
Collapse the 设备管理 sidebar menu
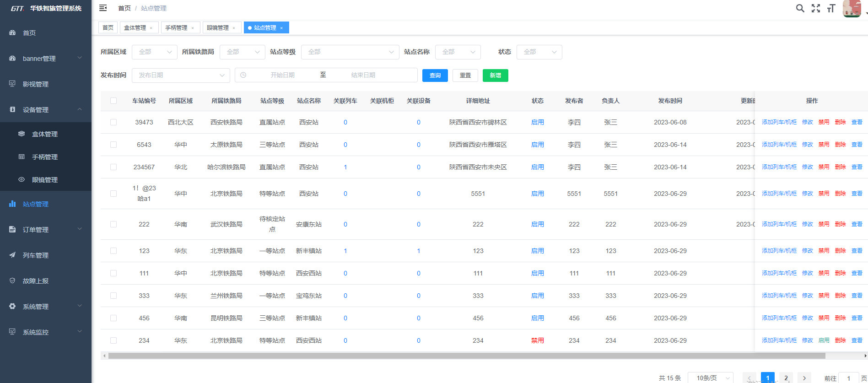(80, 109)
